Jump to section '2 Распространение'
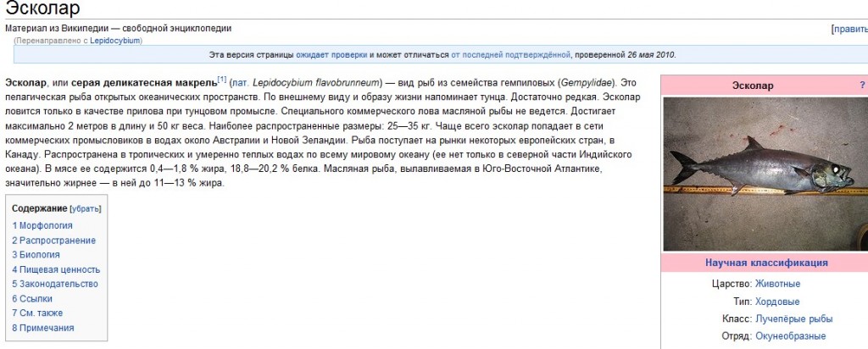Screen dimensions: 868x349 pos(53,241)
